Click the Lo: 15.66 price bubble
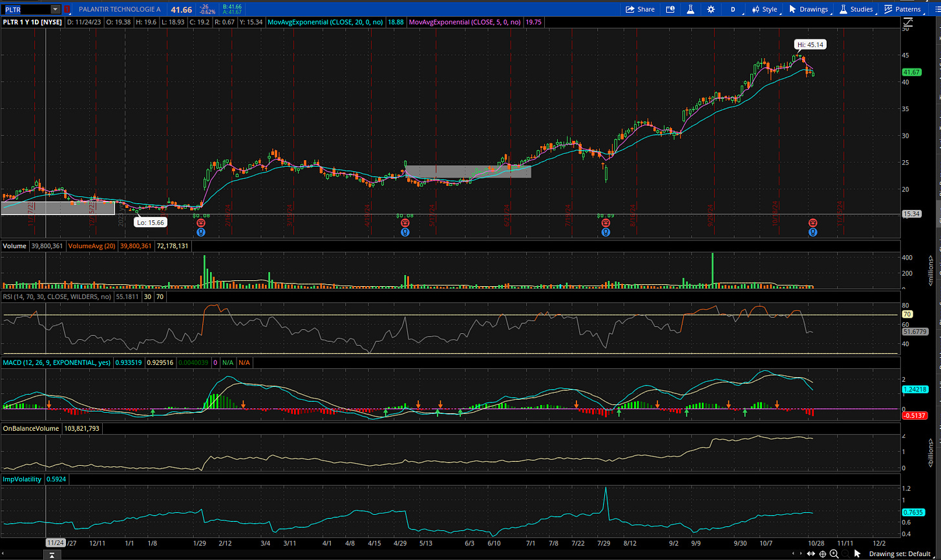 [150, 222]
